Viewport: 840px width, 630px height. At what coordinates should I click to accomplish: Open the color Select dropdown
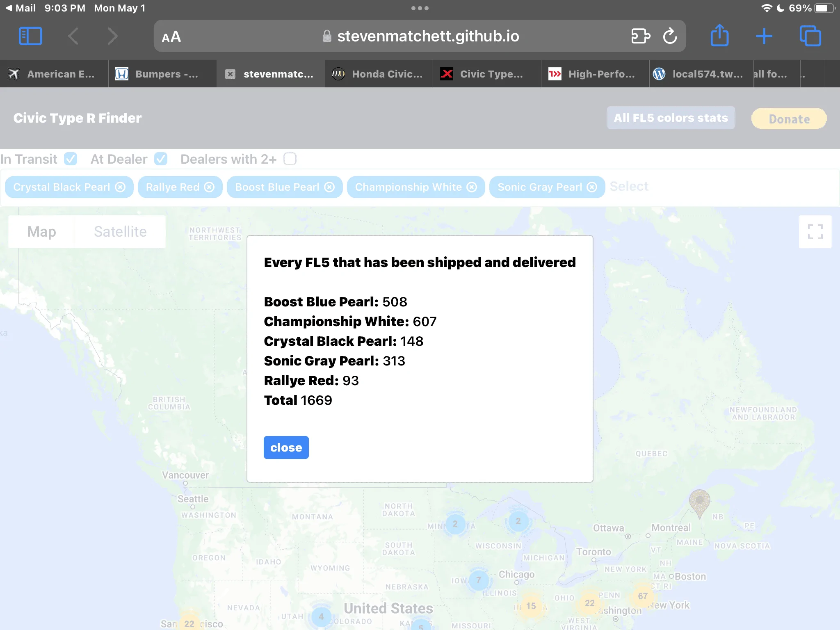tap(629, 187)
